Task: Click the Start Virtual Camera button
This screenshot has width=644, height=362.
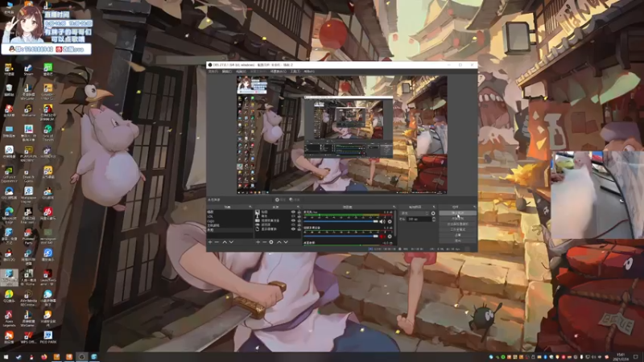Action: (457, 224)
